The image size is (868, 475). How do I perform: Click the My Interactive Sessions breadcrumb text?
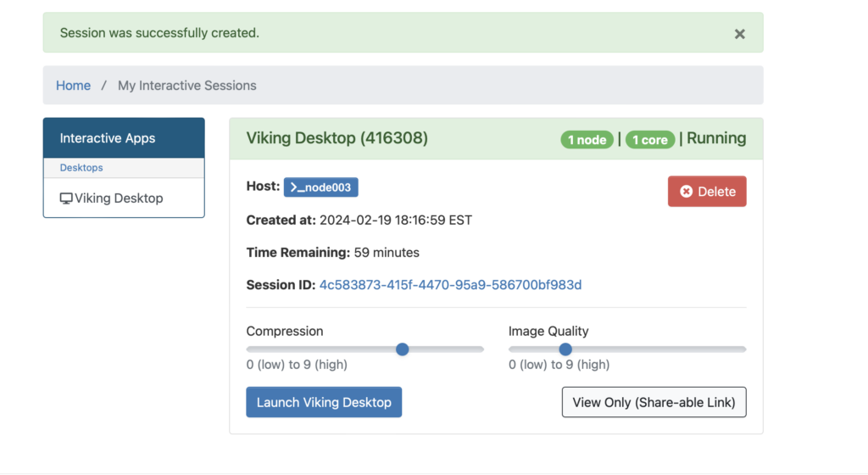186,86
